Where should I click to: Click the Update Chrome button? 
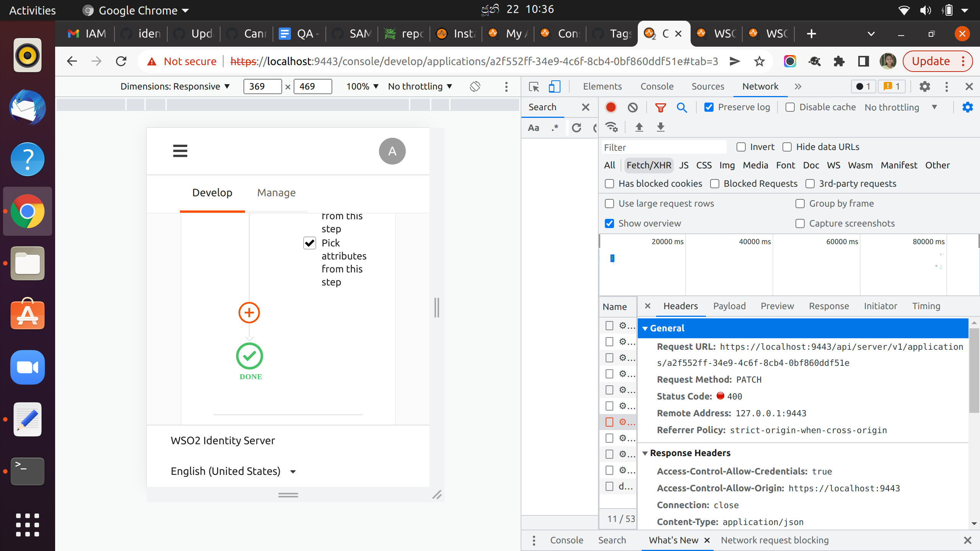click(931, 61)
